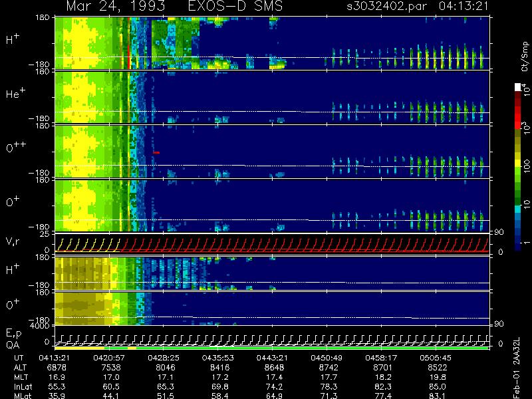Click the E,p axis tick value '4000'
Screen dimensions: 532x399
coord(40,325)
